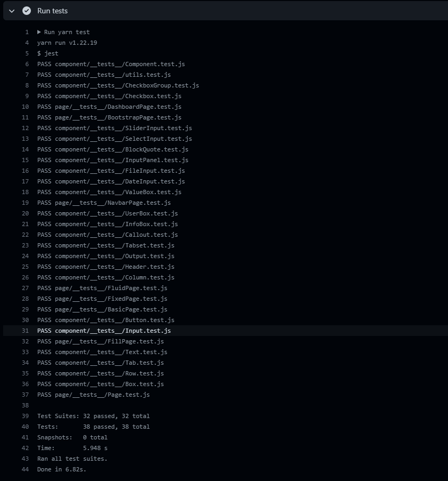Click the Run tests step header title
This screenshot has height=481, width=448.
coord(52,11)
